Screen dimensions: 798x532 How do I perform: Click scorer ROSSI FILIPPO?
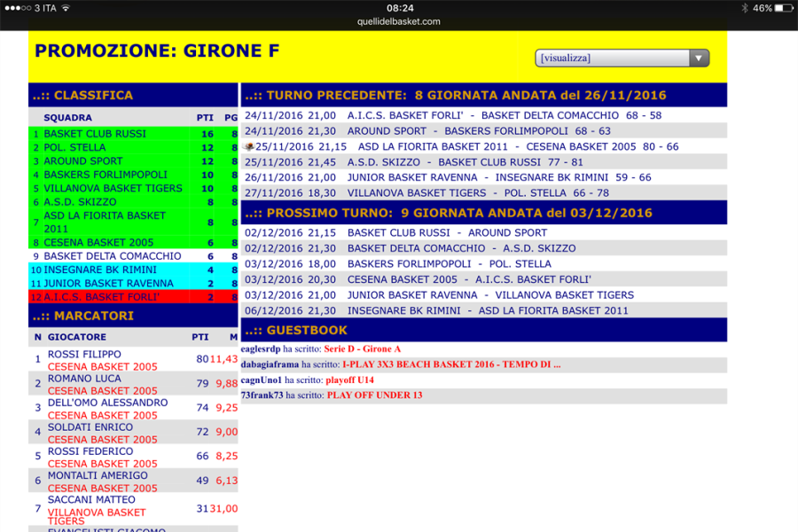(84, 354)
